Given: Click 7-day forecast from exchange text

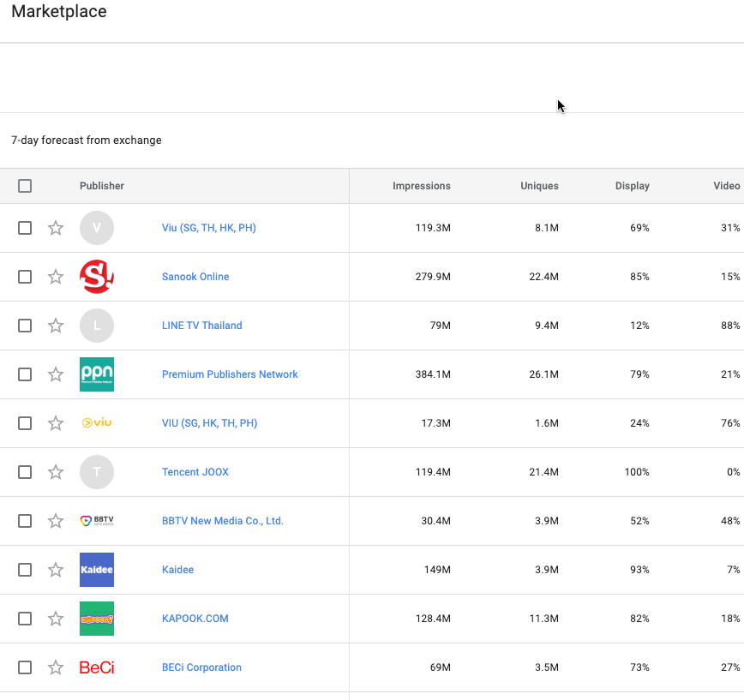Looking at the screenshot, I should (87, 141).
